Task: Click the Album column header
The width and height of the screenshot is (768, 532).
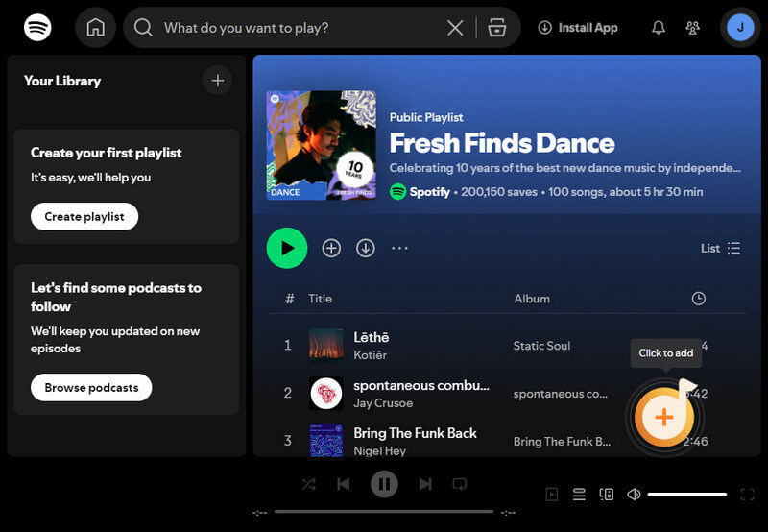Action: (x=532, y=299)
